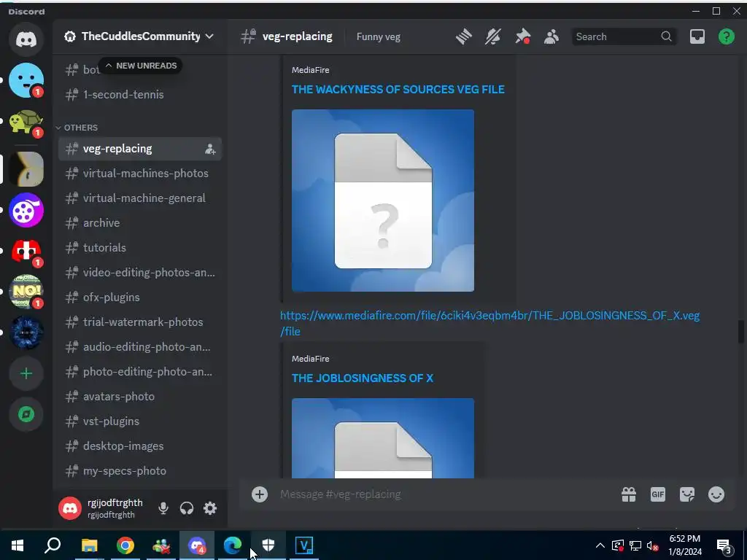Open Discord direct messages home icon

click(26, 39)
